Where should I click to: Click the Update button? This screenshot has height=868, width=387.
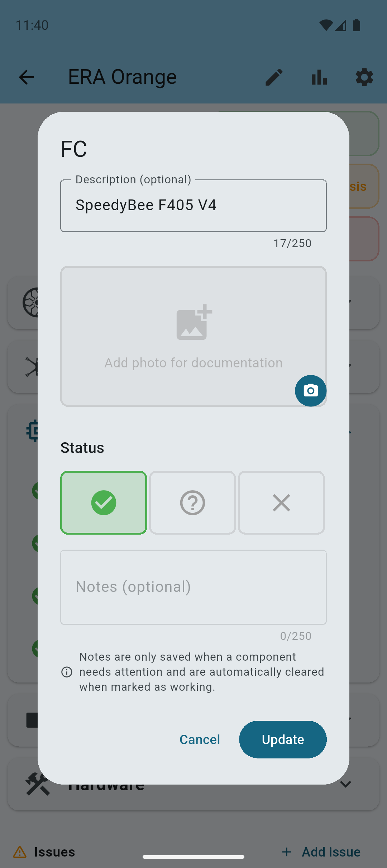click(x=283, y=739)
